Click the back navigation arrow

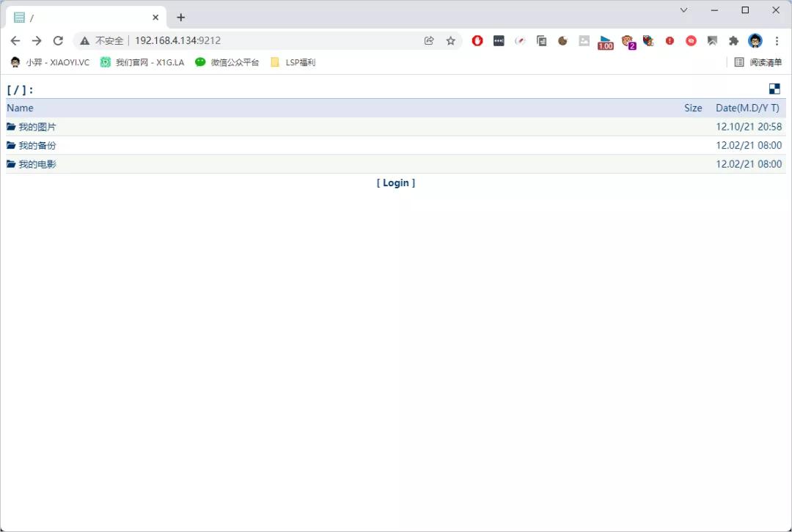(15, 41)
